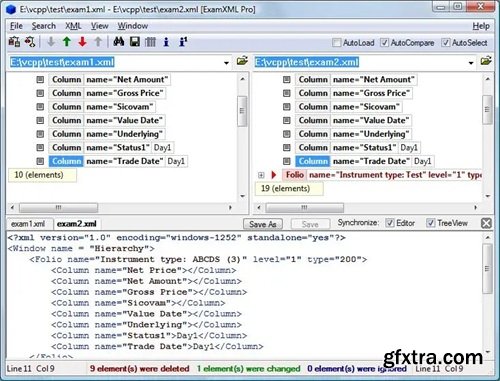Image resolution: width=500 pixels, height=381 pixels.
Task: Click right tree horizontal scrollbar thumb
Action: pos(304,208)
